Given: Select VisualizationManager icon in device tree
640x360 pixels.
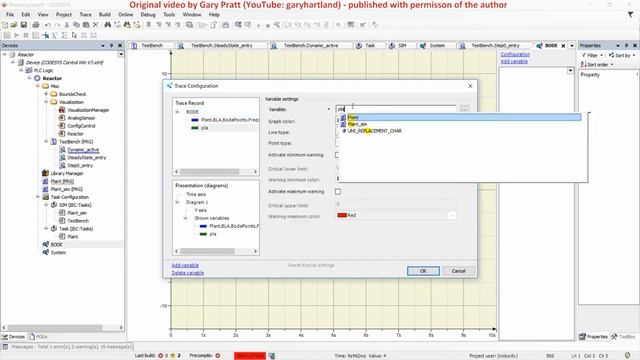Looking at the screenshot, I should click(62, 110).
